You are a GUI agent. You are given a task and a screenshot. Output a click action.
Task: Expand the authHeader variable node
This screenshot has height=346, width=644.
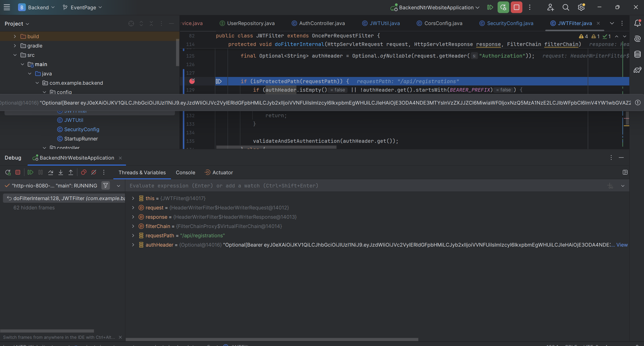pyautogui.click(x=133, y=245)
